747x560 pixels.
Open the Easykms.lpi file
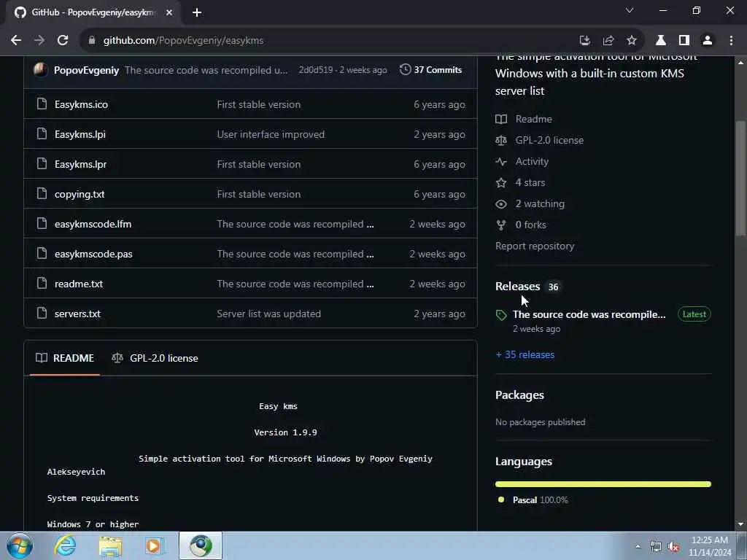pos(80,134)
